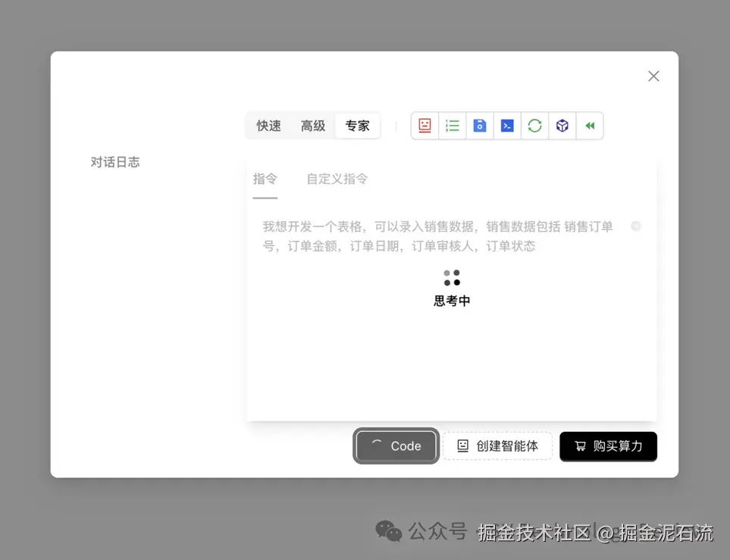Screen dimensions: 730x560
Task: Select the 高级 mode option
Action: 313,126
